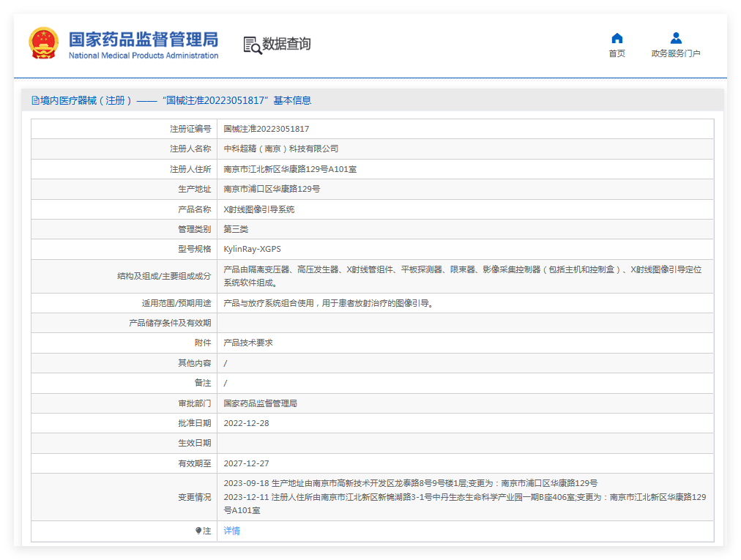The image size is (741, 560).
Task: Select product name X射线图像引导系统
Action: click(259, 209)
